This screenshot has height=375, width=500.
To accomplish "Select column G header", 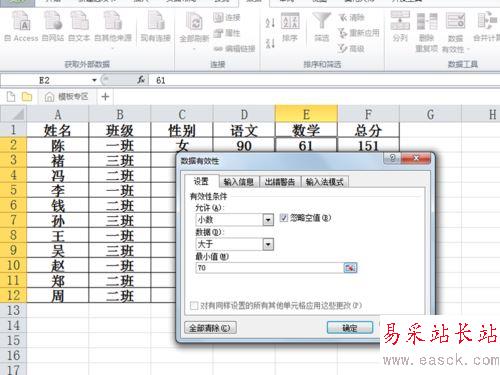I will (x=430, y=114).
